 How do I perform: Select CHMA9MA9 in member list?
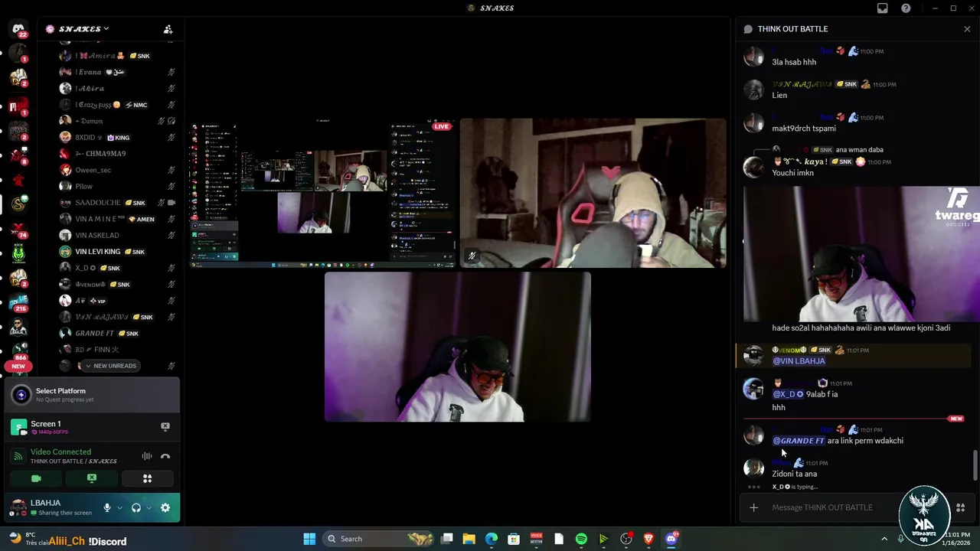click(119, 153)
